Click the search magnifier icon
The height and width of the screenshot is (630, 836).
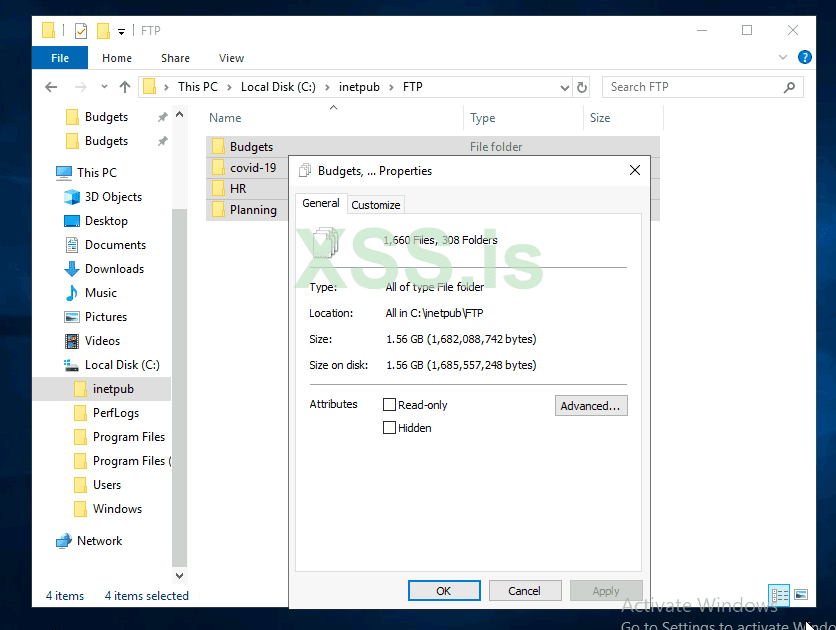point(789,87)
